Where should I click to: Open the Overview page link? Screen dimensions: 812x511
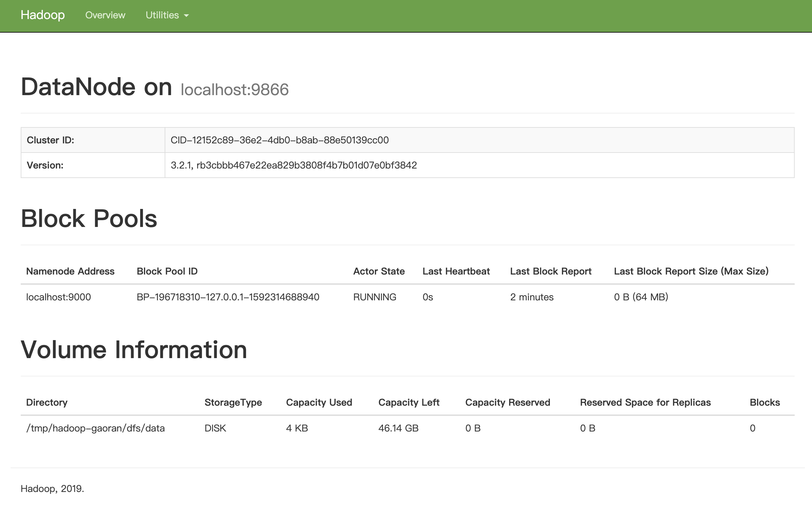(x=105, y=15)
